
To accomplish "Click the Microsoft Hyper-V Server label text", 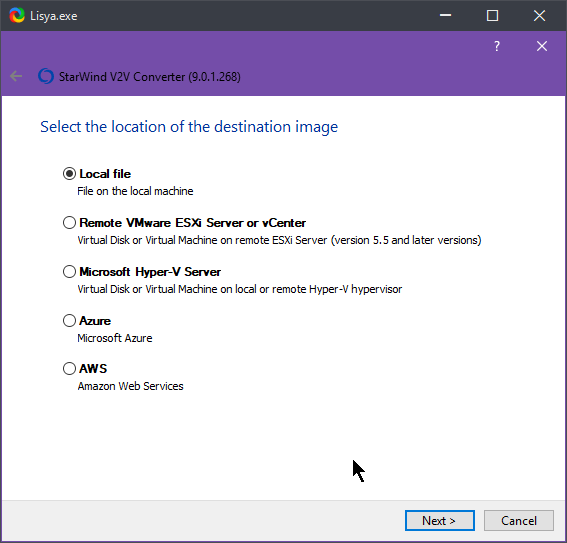I will [150, 272].
